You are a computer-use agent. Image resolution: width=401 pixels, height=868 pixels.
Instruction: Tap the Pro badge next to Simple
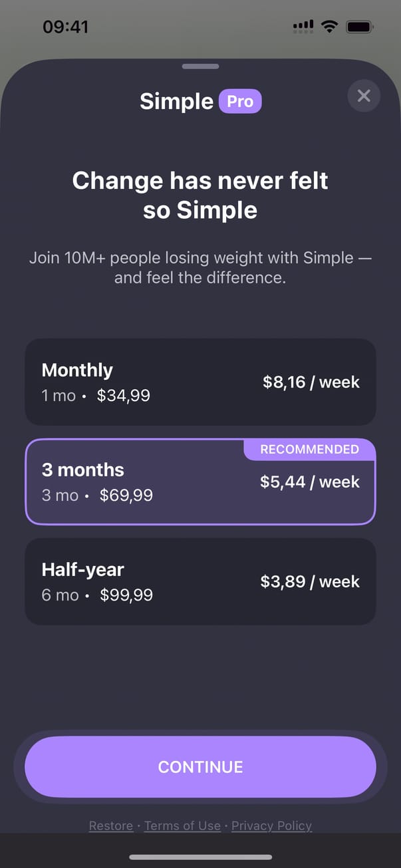240,102
